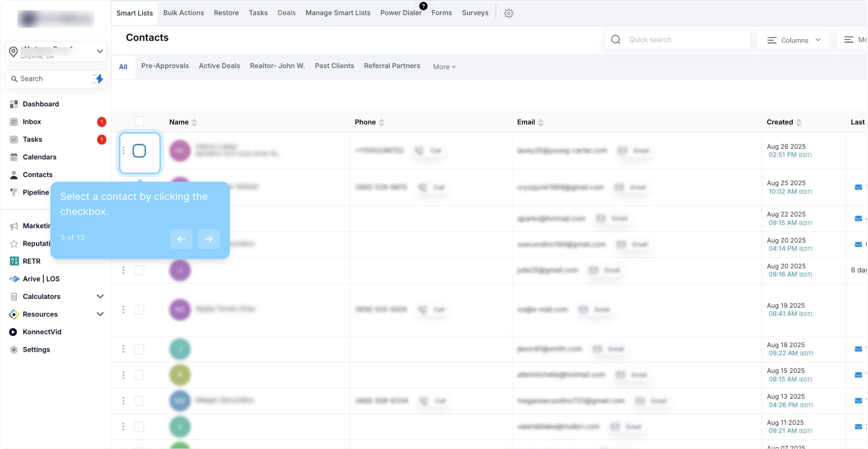Viewport: 868px width, 449px height.
Task: Click the help question mark near Power Dialer
Action: (423, 6)
